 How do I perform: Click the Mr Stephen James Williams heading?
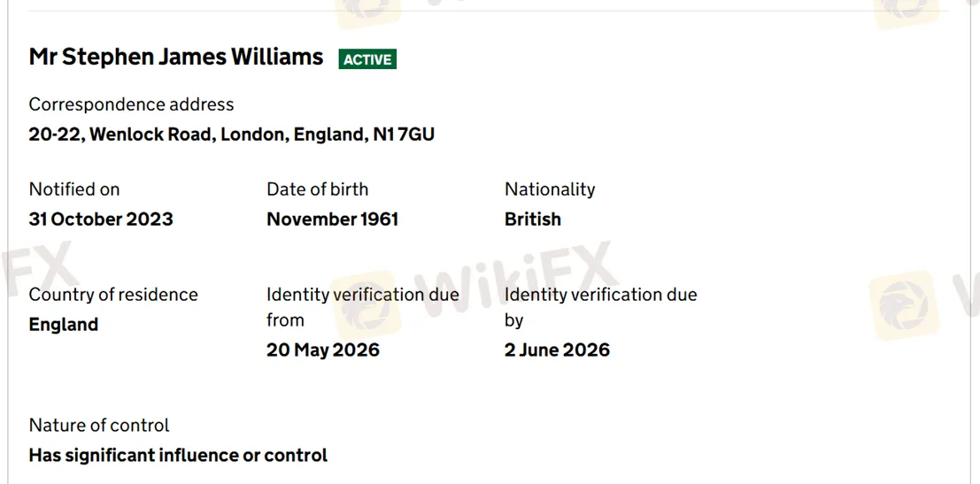click(x=176, y=58)
